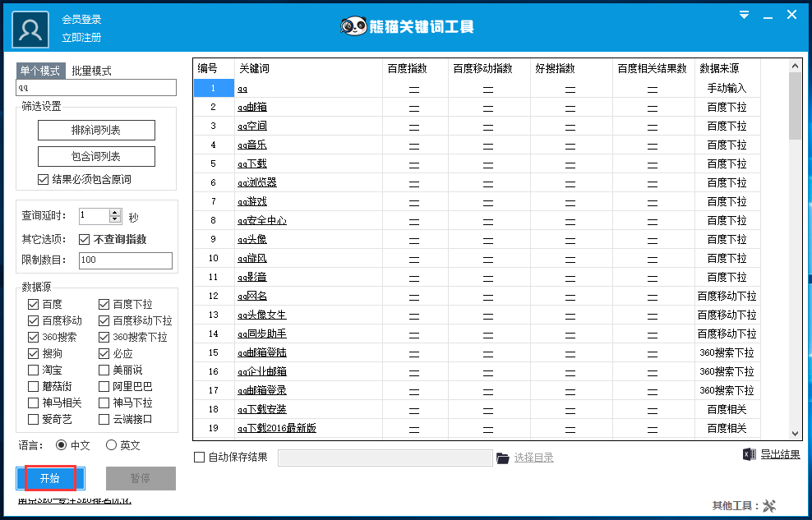Switch to 单个模式 tab

[40, 71]
